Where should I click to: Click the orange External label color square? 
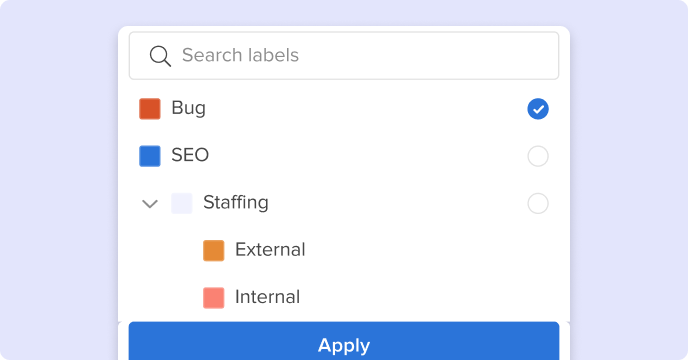[214, 251]
